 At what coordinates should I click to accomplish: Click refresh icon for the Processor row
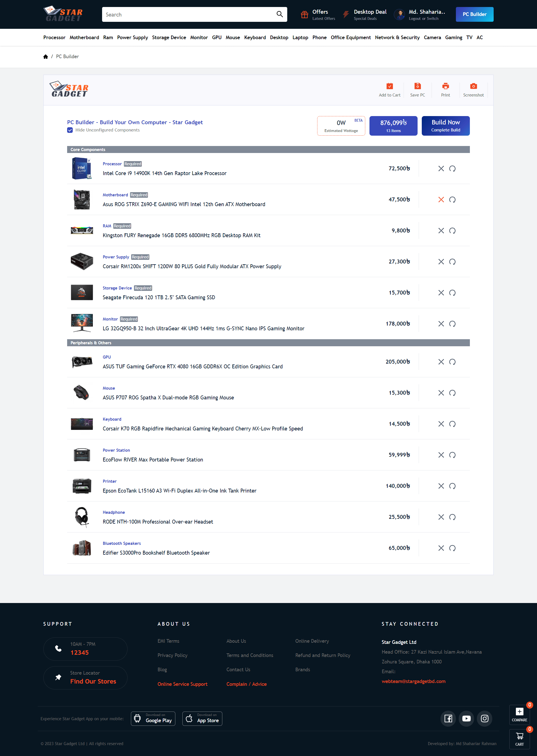click(x=452, y=169)
